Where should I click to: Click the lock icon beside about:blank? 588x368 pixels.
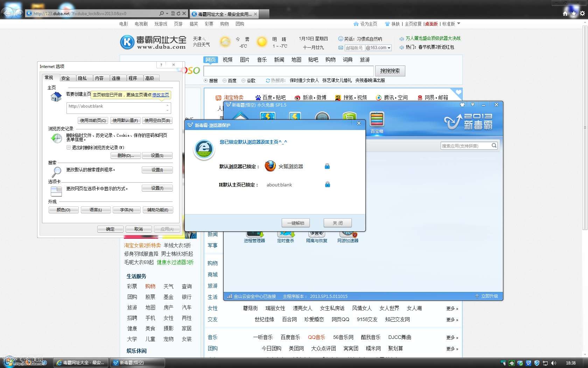click(x=327, y=184)
